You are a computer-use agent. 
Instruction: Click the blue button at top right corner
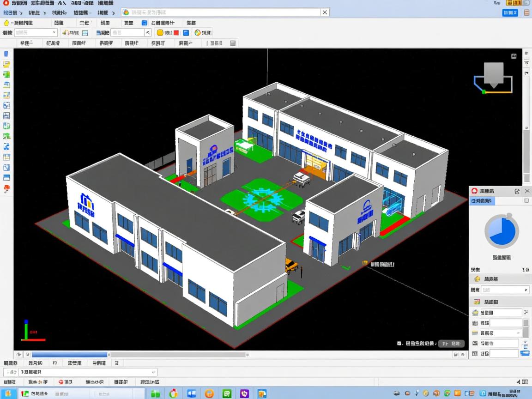[510, 13]
